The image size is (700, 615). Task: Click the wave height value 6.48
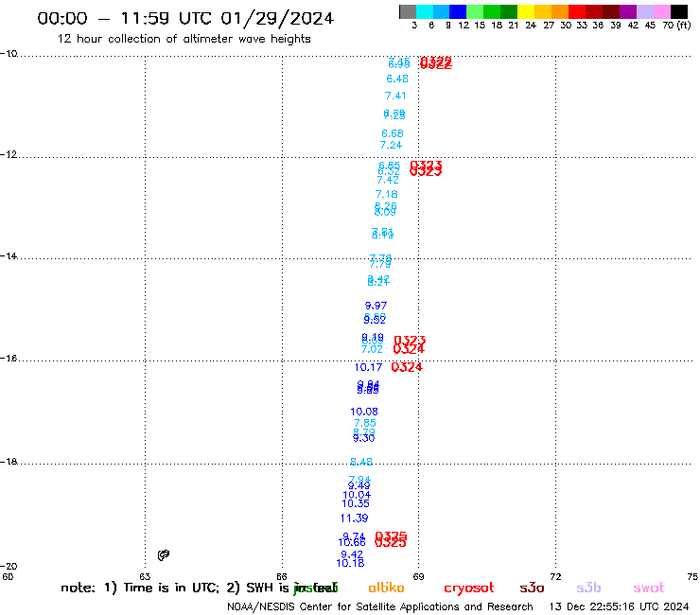pos(397,79)
